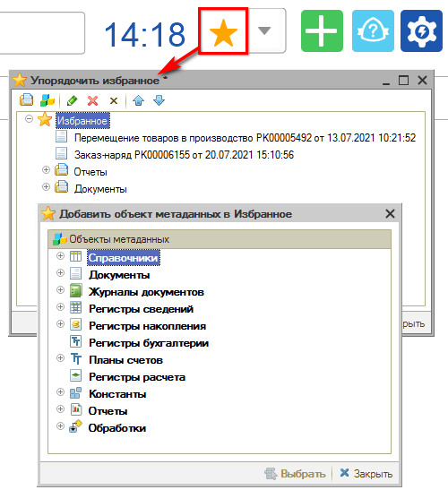Click the small dark cross toolbar icon

[x=114, y=100]
